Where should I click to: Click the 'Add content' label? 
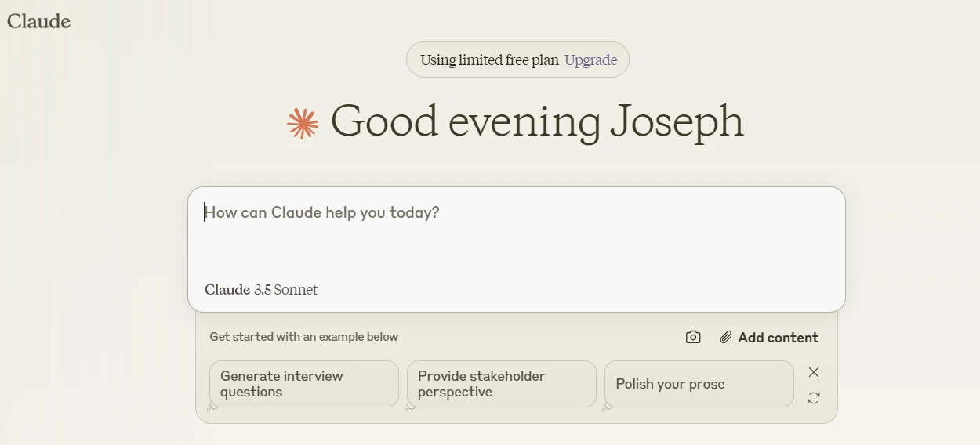point(778,338)
